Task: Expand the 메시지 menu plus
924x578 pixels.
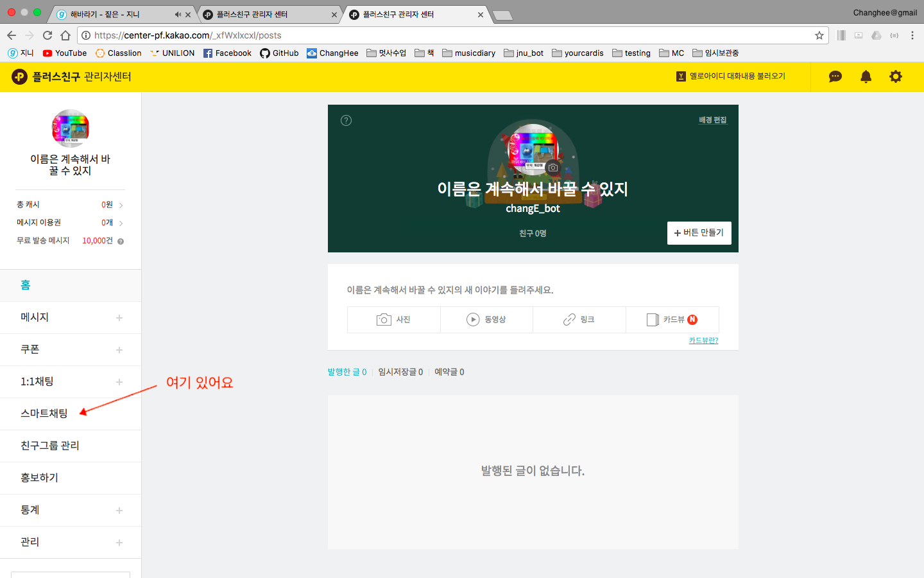Action: point(119,318)
